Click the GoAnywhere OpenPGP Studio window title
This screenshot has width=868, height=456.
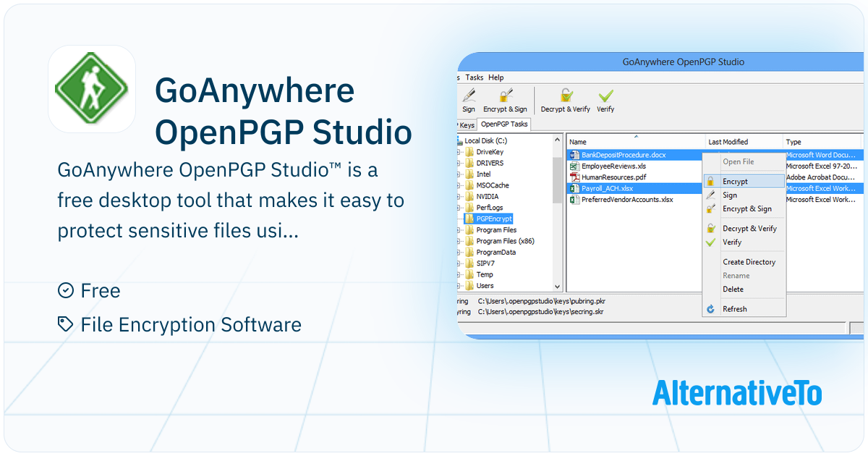(x=684, y=62)
